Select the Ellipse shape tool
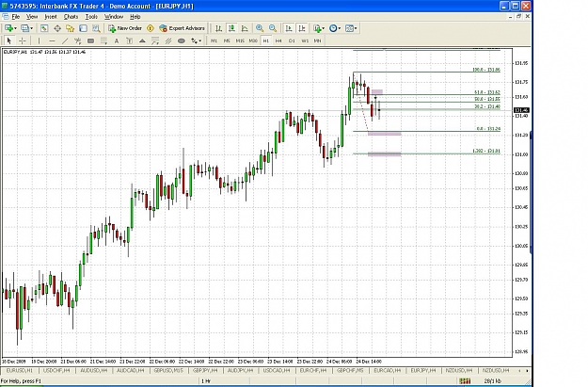588x387 pixels. tap(182, 40)
